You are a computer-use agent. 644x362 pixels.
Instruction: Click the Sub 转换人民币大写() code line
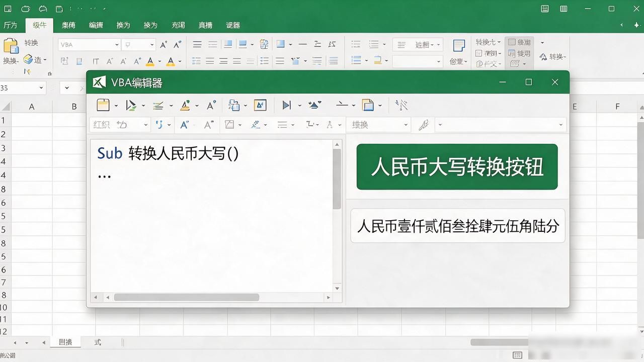[x=168, y=153]
